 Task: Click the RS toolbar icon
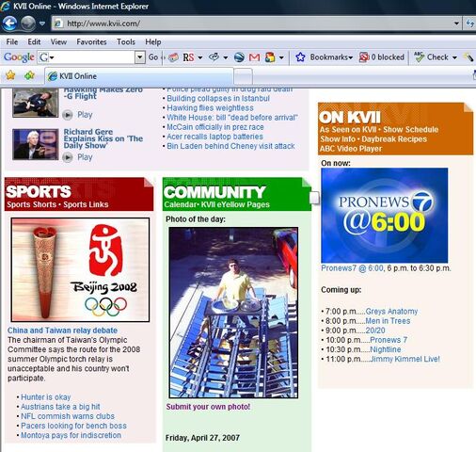[x=188, y=57]
